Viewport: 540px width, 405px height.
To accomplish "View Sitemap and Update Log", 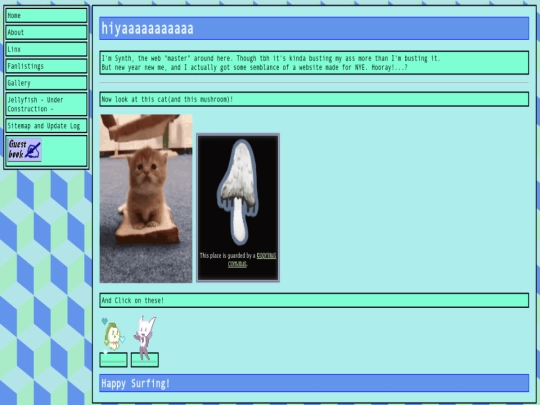I will click(x=46, y=126).
